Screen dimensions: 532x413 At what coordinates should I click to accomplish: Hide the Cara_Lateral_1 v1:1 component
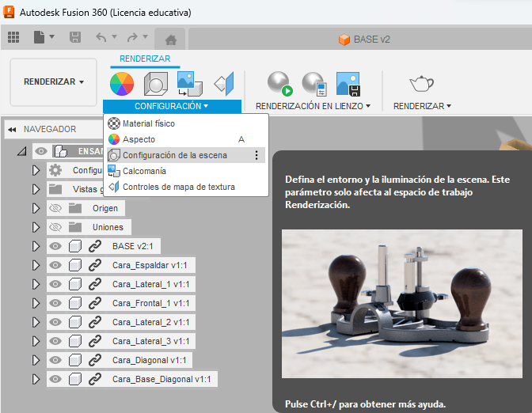[55, 284]
